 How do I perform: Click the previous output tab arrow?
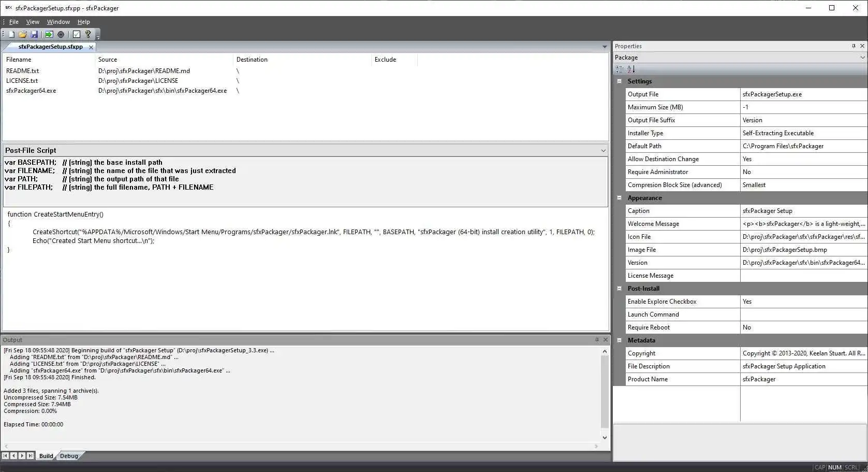pyautogui.click(x=13, y=456)
